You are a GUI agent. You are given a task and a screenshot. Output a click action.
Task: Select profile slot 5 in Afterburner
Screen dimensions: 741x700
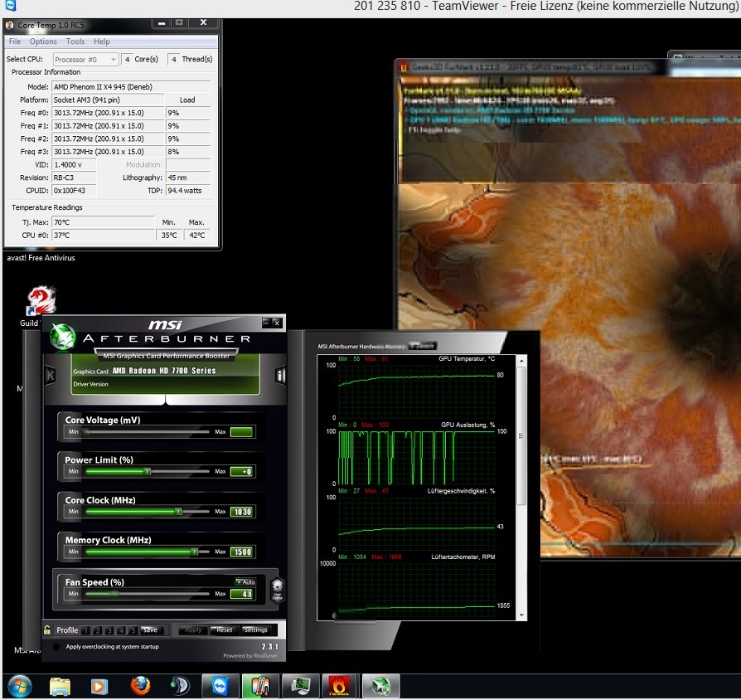[x=133, y=630]
